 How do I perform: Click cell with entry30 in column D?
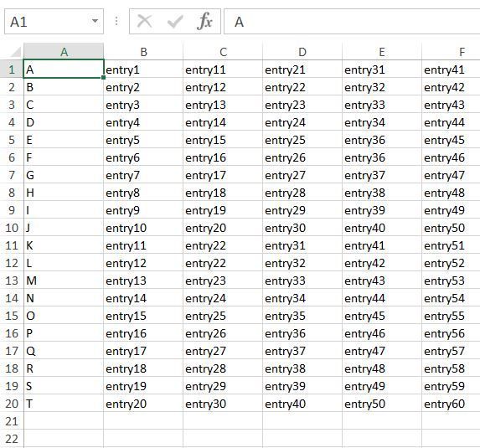[302, 228]
